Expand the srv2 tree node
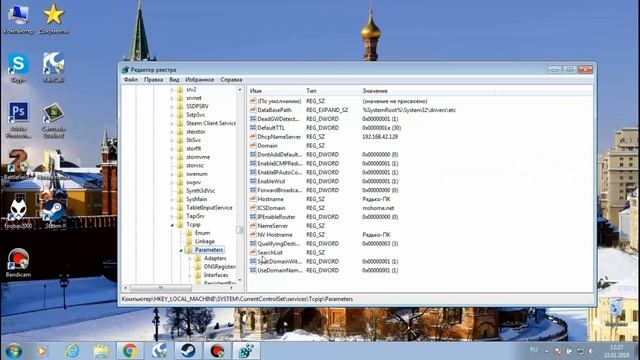Image resolution: width=640 pixels, height=360 pixels. [x=172, y=89]
